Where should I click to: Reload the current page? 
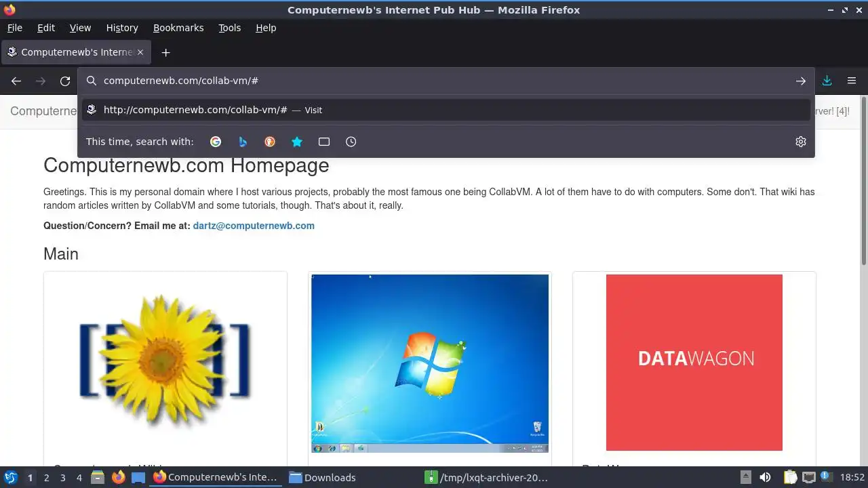point(65,81)
